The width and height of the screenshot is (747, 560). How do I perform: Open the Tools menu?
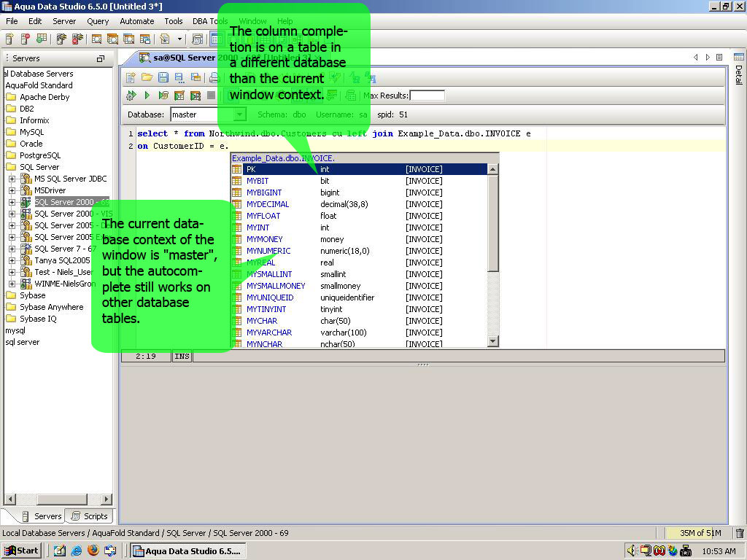[174, 21]
